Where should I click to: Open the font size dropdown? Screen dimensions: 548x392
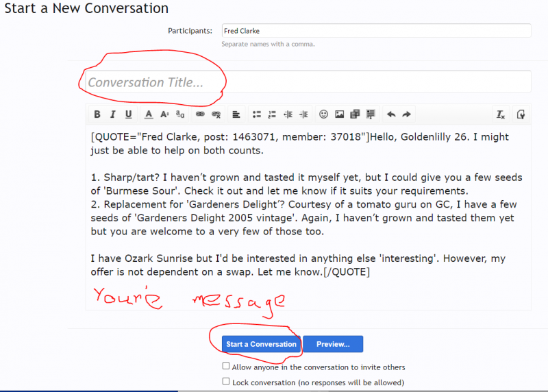164,114
